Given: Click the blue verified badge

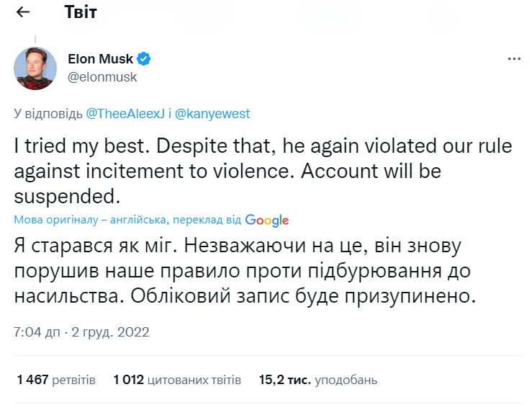Looking at the screenshot, I should 144,58.
